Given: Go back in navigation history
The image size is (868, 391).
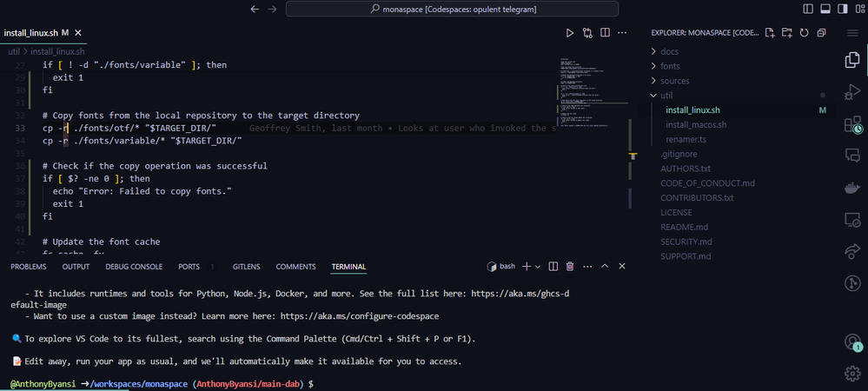Looking at the screenshot, I should [x=255, y=9].
